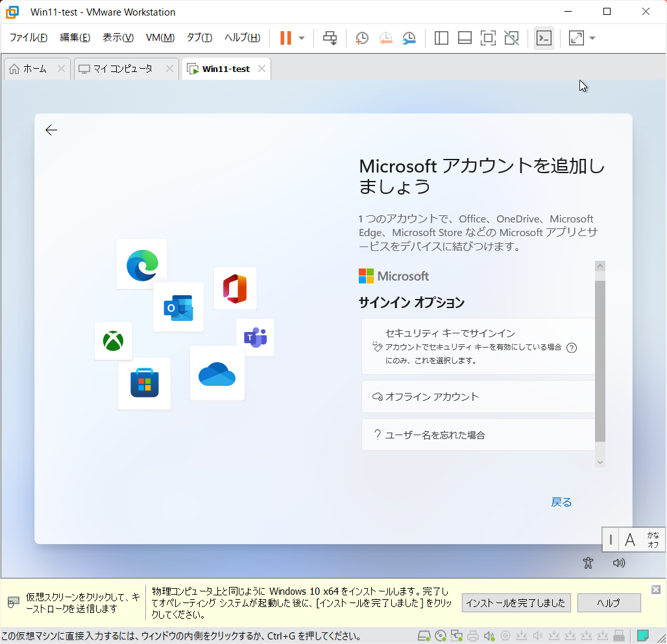
Task: Show or hide the library panel
Action: [441, 38]
